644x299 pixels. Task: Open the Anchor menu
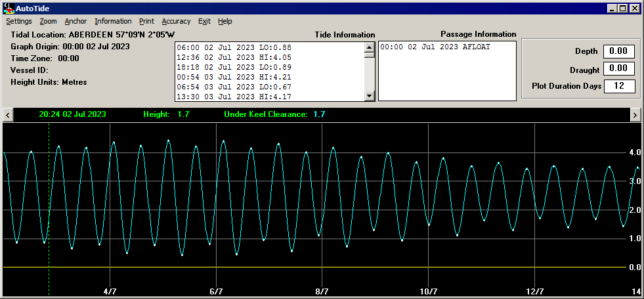[x=75, y=22]
